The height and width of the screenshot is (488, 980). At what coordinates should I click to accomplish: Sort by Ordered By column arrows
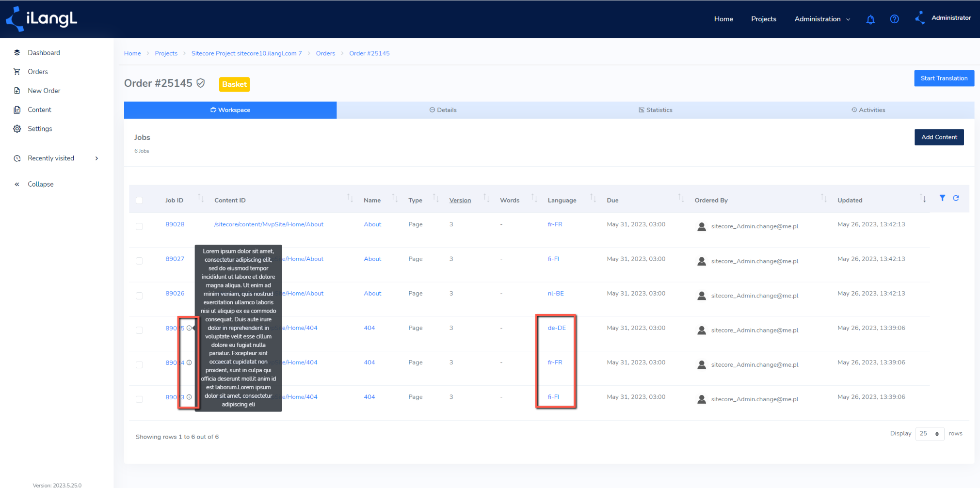[823, 198]
